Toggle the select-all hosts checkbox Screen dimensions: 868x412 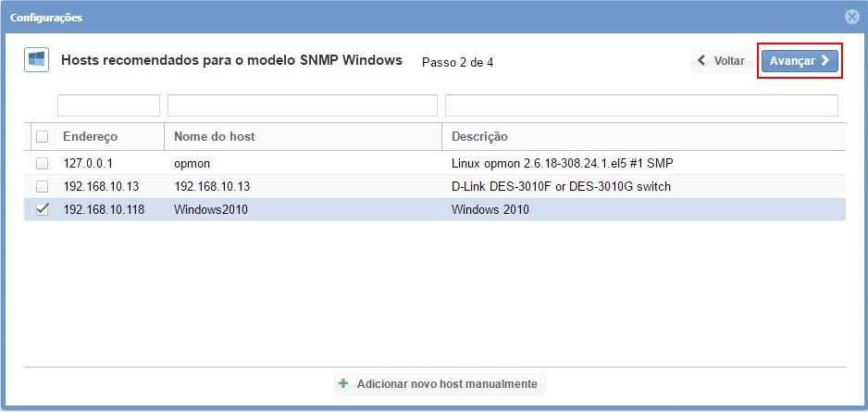(42, 137)
